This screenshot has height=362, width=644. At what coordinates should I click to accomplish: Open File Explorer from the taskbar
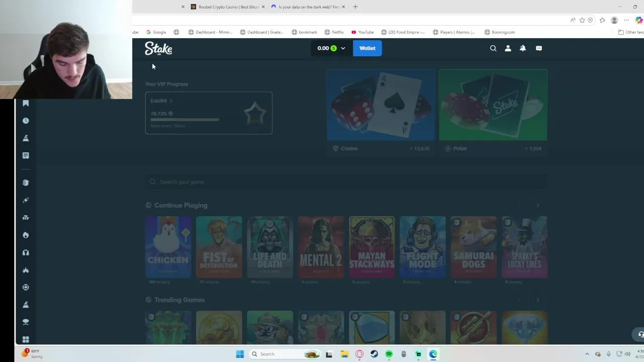(x=345, y=354)
